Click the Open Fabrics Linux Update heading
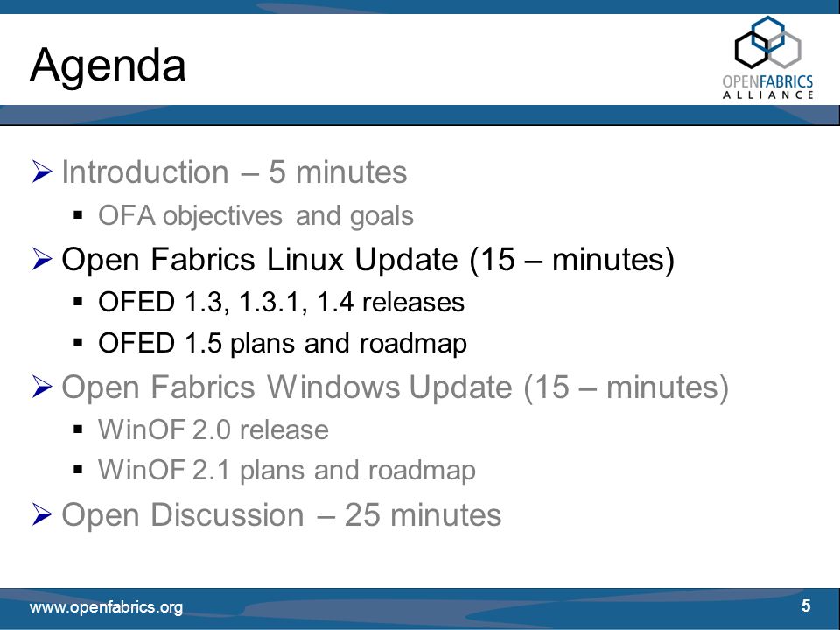The height and width of the screenshot is (630, 840). pos(367,260)
